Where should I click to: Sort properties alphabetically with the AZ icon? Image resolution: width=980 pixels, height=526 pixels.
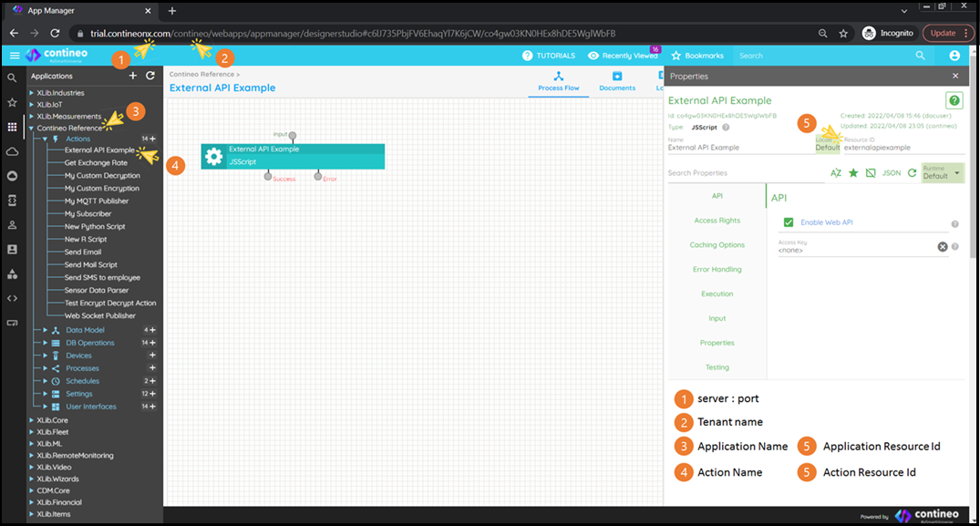pos(836,172)
